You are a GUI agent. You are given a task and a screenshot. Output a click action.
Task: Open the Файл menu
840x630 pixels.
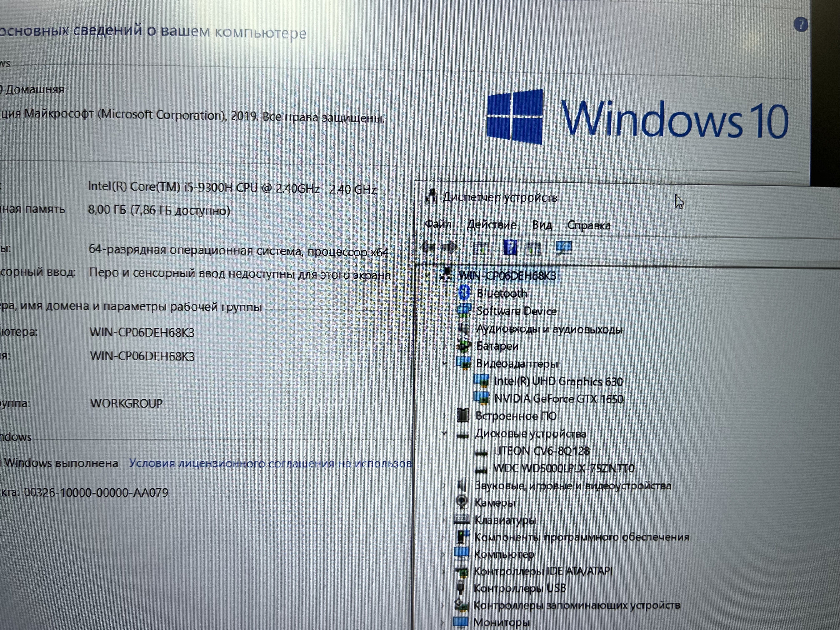click(438, 224)
